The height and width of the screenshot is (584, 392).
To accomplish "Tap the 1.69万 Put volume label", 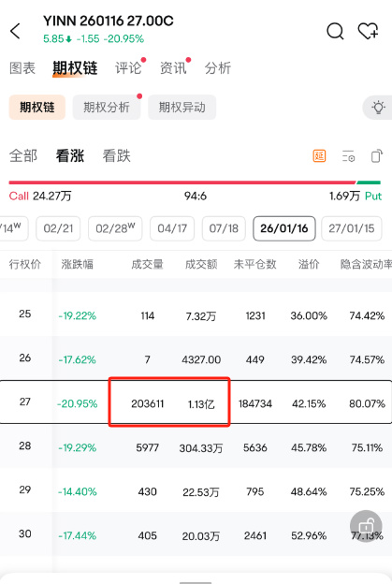I will 356,196.
